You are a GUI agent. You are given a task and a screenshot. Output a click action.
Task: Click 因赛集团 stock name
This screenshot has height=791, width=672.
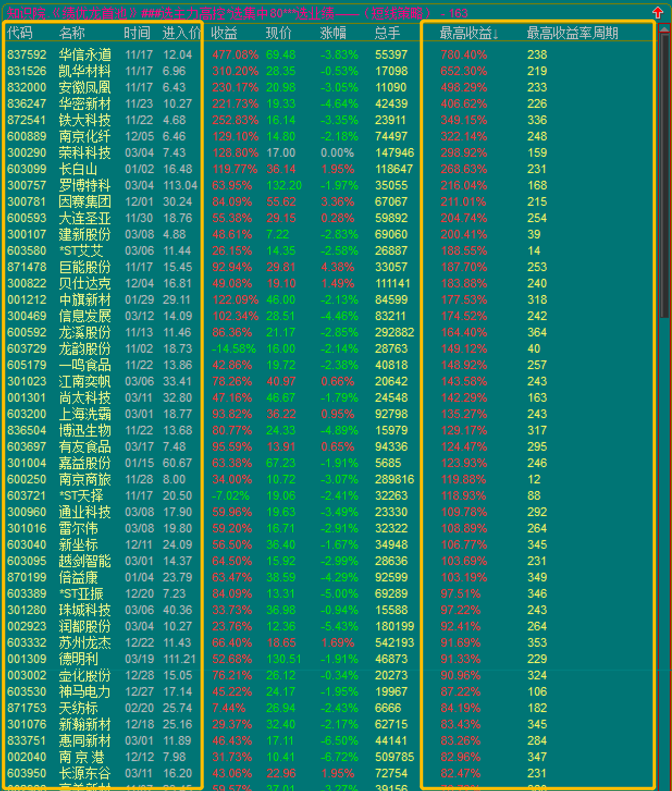[85, 201]
